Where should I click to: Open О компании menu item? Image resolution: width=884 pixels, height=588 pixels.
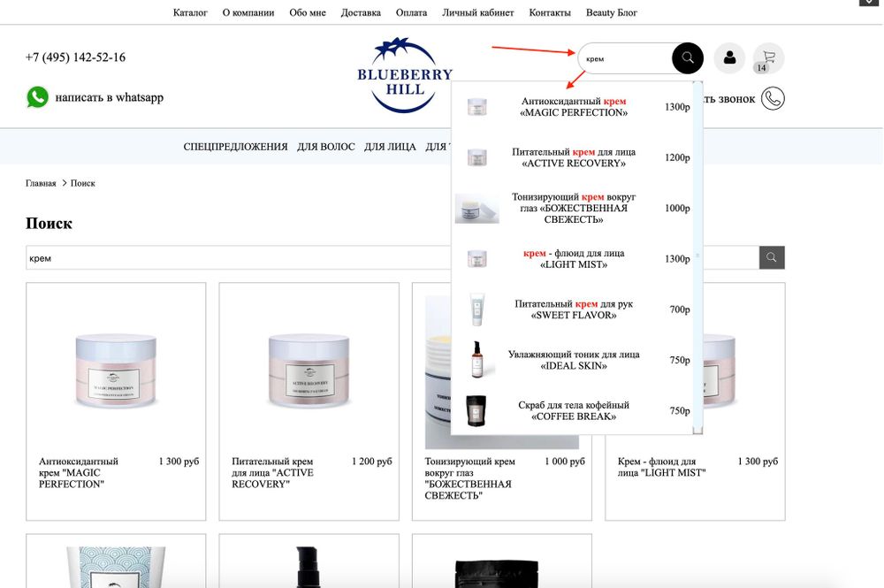click(x=248, y=12)
